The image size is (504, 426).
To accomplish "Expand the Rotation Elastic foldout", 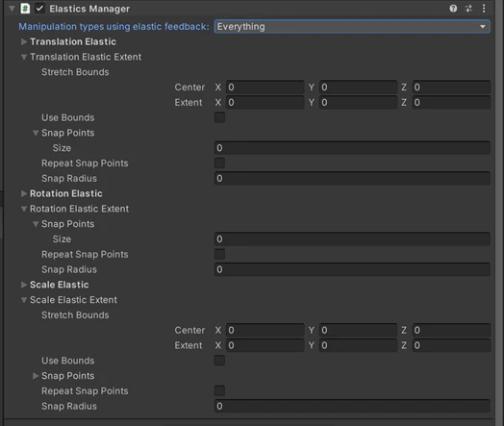I will click(x=24, y=193).
